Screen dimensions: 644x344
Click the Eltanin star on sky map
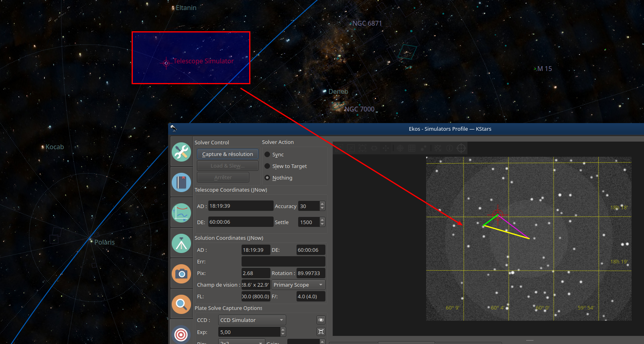click(173, 8)
